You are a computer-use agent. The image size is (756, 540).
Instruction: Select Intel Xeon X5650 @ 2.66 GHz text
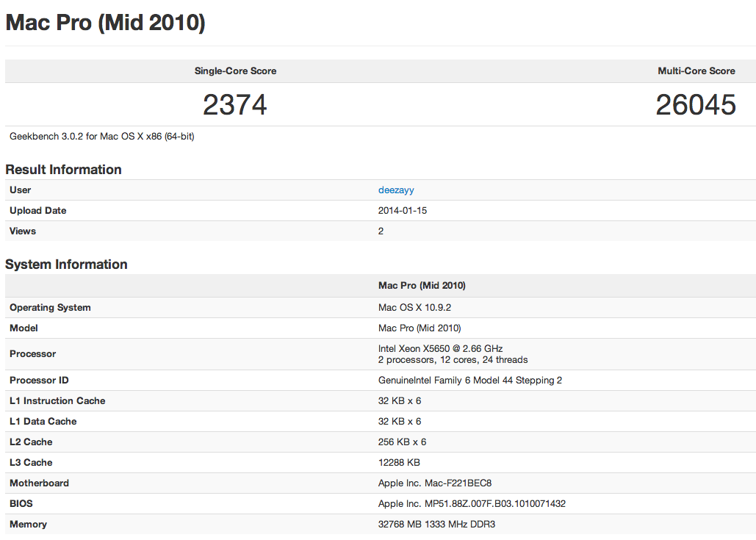(x=440, y=348)
